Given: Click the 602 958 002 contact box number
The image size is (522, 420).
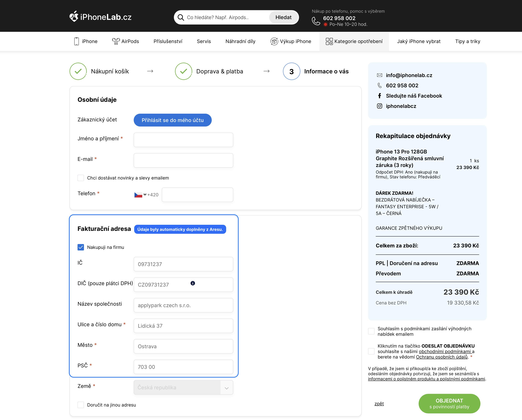Looking at the screenshot, I should [x=402, y=86].
